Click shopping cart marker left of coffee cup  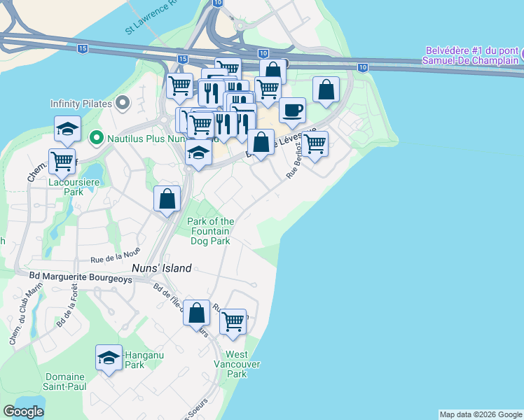click(268, 90)
